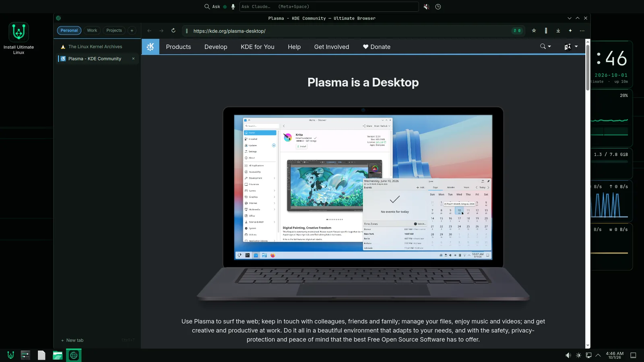Screen dimensions: 644x362
Task: Click the Ask Claude input field
Action: (x=329, y=6)
